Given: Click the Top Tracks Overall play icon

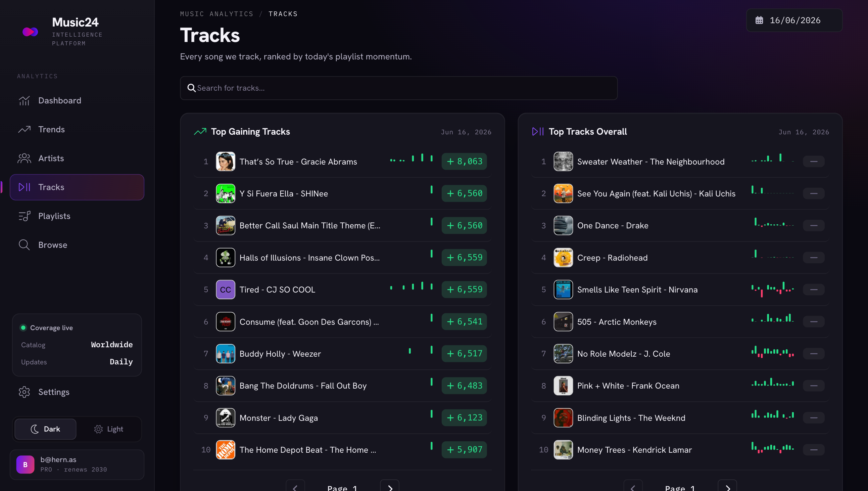Looking at the screenshot, I should tap(538, 132).
